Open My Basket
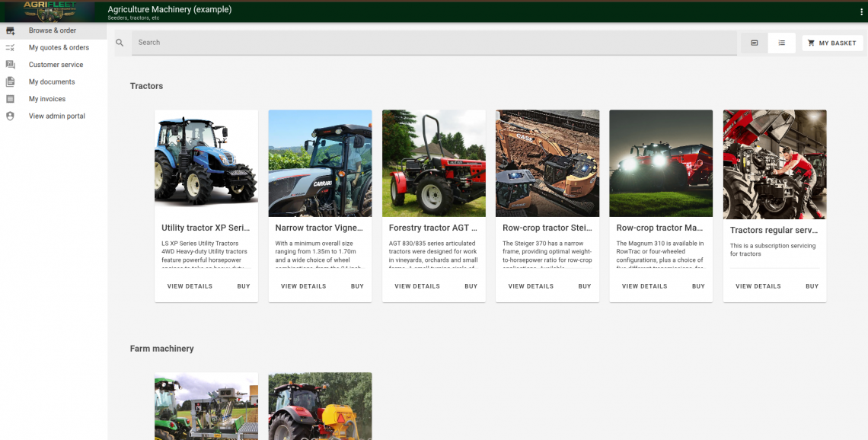The width and height of the screenshot is (868, 440). 832,43
